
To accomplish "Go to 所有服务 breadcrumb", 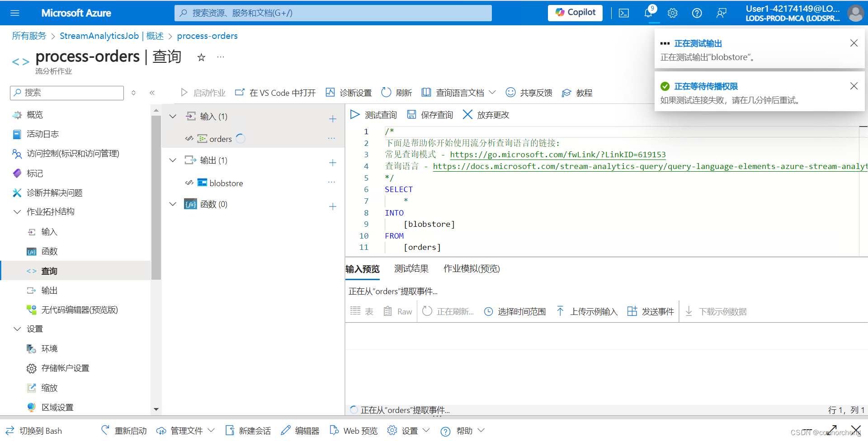I will pyautogui.click(x=29, y=36).
